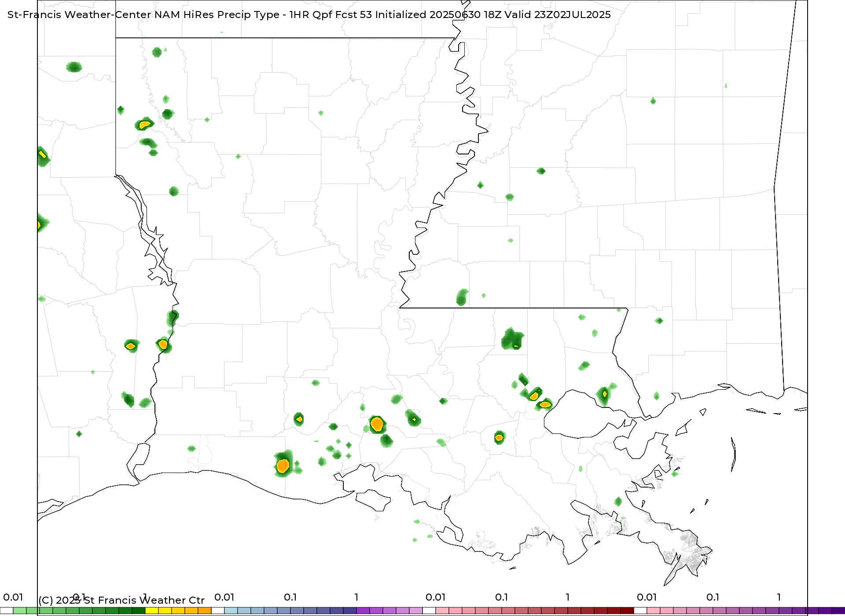
Task: Click the '1' label above the red scale
Action: (568, 597)
